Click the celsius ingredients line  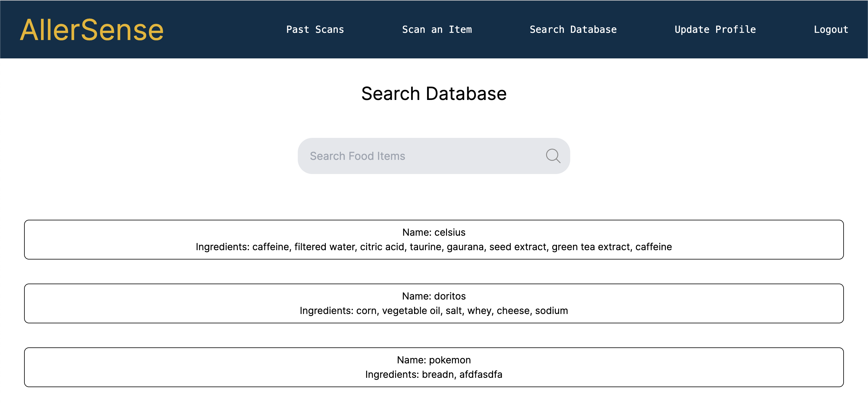click(434, 247)
